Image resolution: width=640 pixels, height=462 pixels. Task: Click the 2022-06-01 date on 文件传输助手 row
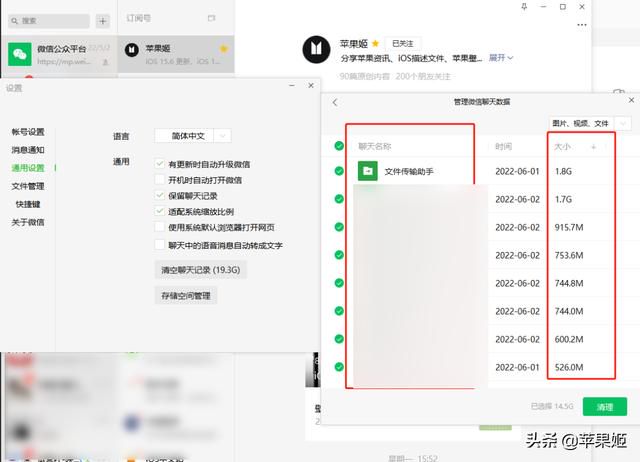(517, 171)
